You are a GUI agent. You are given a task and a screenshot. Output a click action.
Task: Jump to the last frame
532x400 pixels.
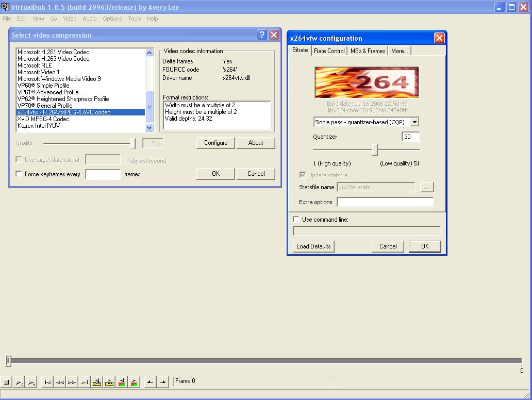[x=85, y=382]
